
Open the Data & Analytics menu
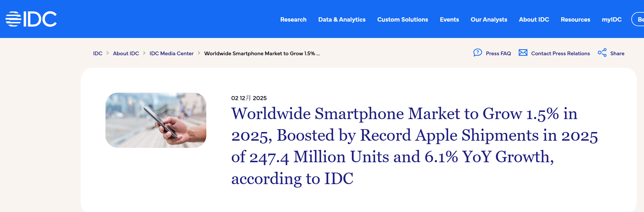342,20
